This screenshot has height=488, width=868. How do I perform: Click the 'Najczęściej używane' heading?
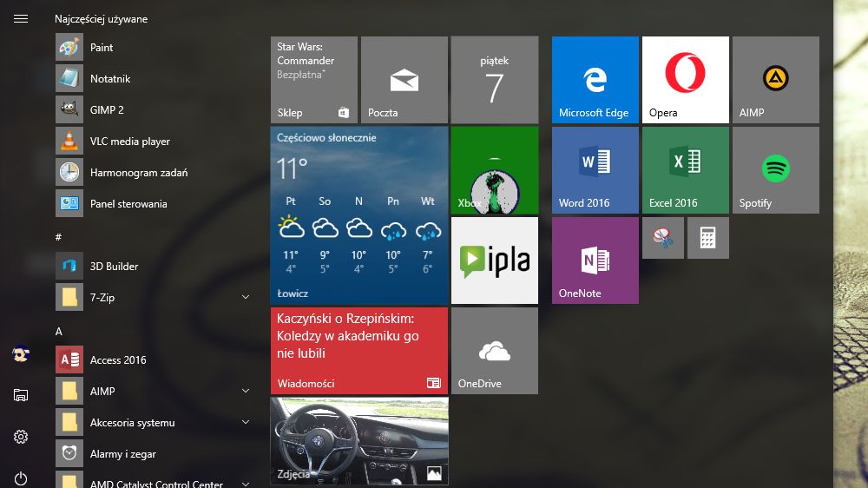click(x=101, y=19)
